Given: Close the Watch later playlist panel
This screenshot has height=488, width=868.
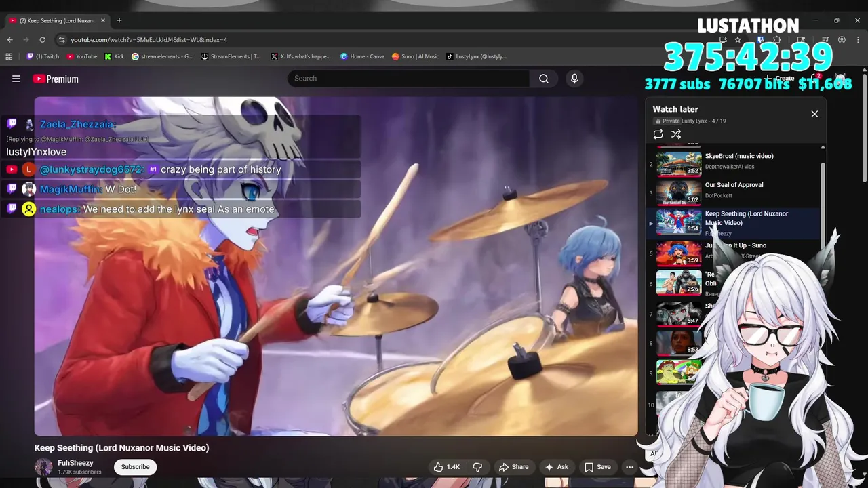Looking at the screenshot, I should pyautogui.click(x=814, y=114).
